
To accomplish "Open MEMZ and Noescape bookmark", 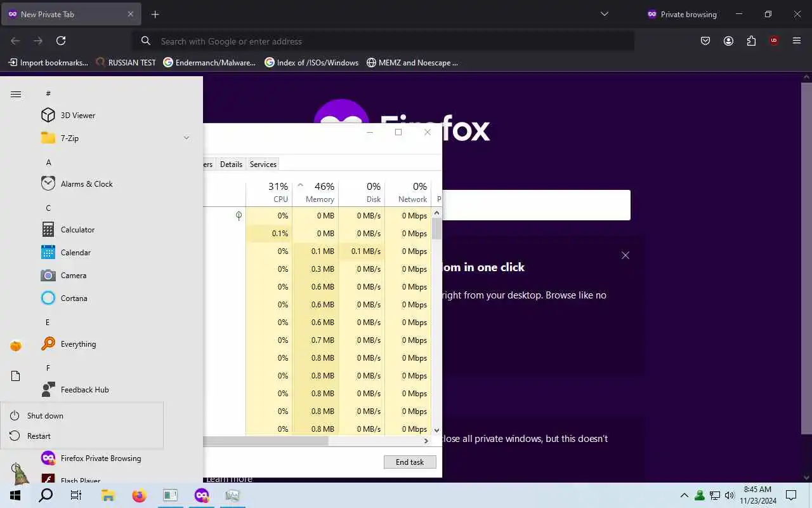I will [x=412, y=62].
